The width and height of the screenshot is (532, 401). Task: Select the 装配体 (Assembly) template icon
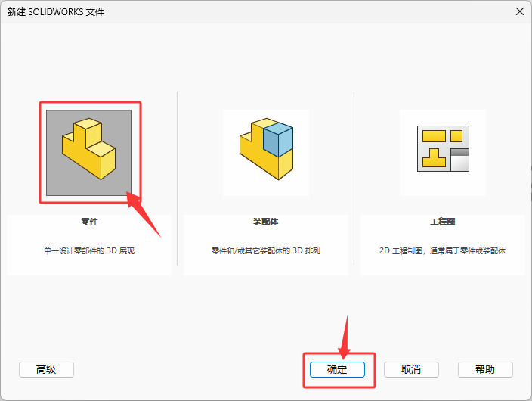click(266, 153)
